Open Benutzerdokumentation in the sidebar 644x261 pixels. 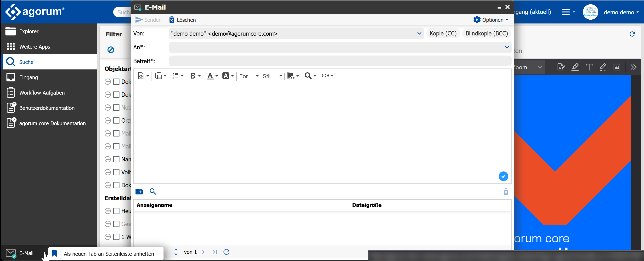50,108
